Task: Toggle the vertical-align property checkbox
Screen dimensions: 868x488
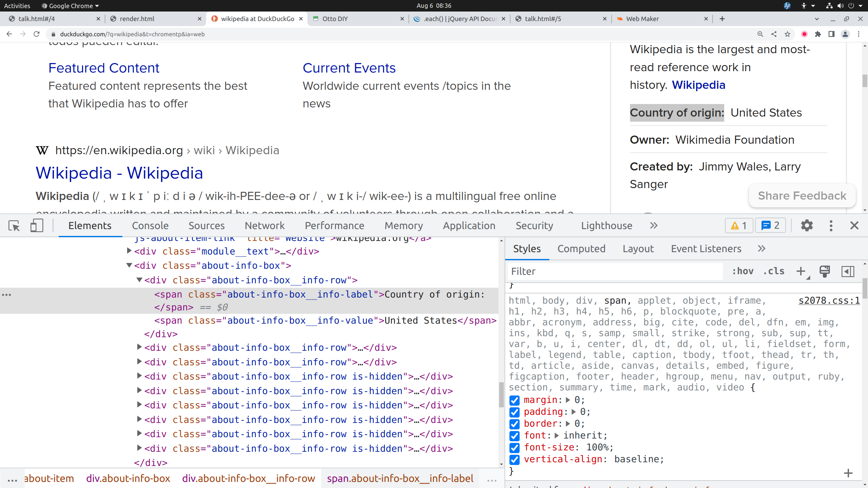Action: pos(514,460)
